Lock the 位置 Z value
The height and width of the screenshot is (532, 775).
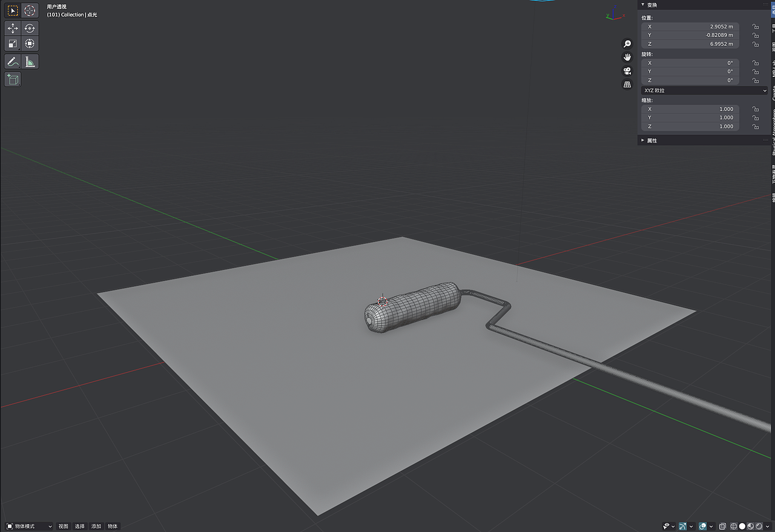click(x=755, y=44)
